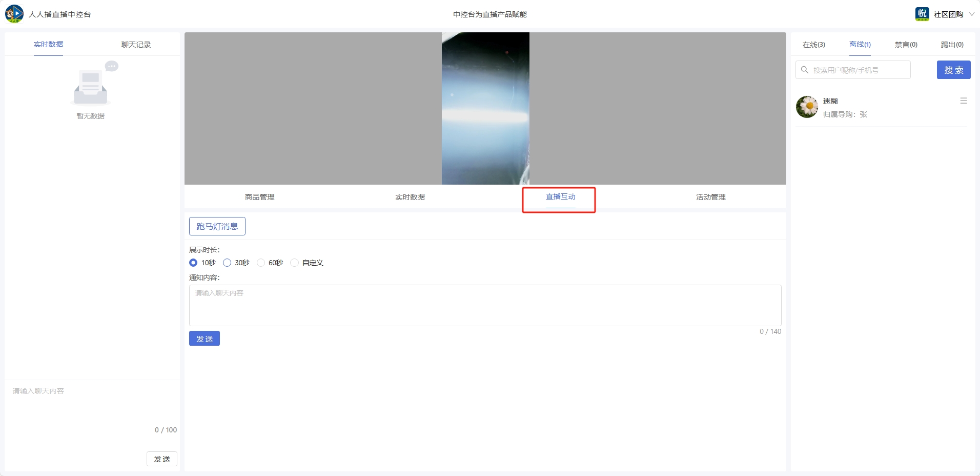Click the 0 / 140 character counter

[x=770, y=331]
